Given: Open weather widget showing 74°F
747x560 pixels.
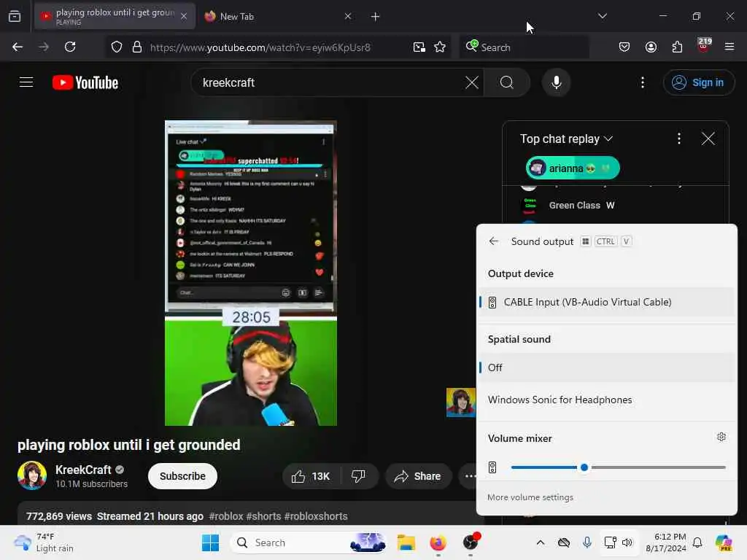Looking at the screenshot, I should click(44, 542).
